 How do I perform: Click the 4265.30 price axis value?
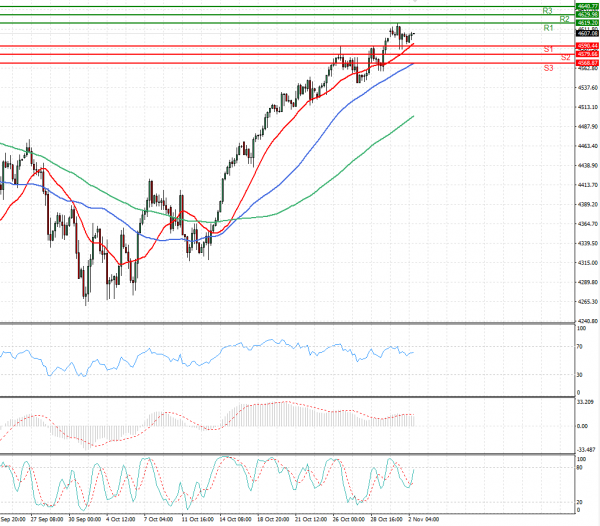click(588, 302)
